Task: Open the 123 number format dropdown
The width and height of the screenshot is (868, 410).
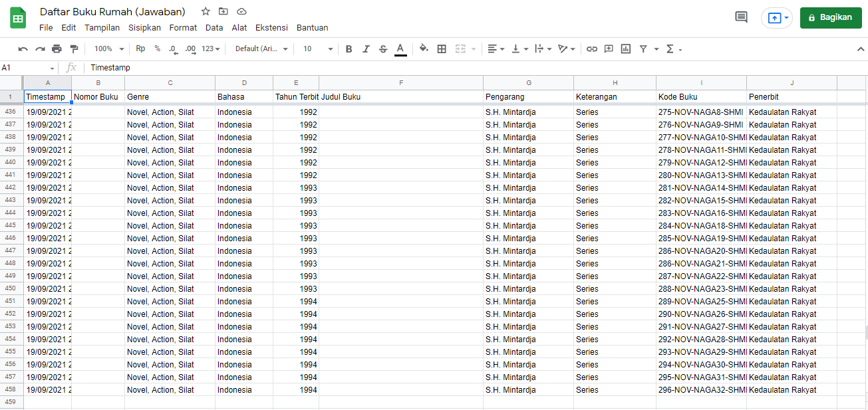Action: tap(211, 49)
